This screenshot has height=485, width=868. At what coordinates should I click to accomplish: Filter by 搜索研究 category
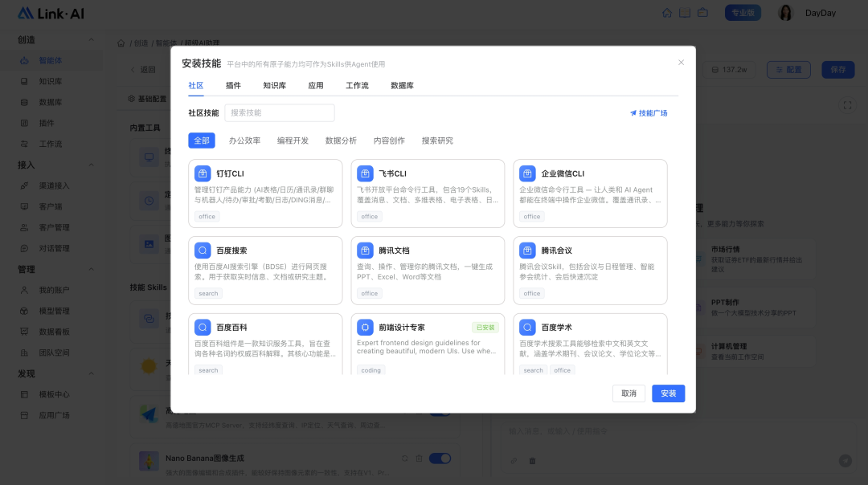437,141
